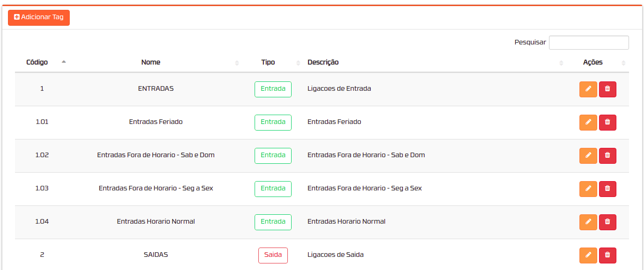Screen dimensions: 644x270
Task: Delete the SAIDAS tag
Action: coord(607,255)
